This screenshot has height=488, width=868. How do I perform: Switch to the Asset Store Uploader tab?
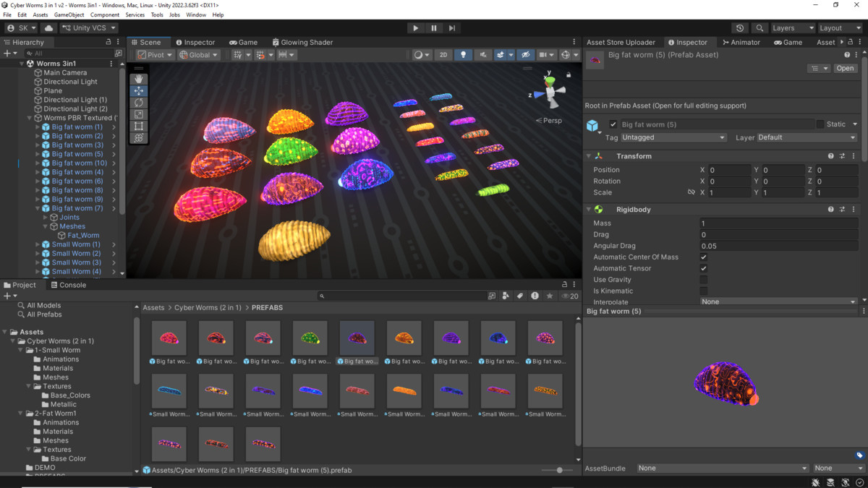click(621, 43)
